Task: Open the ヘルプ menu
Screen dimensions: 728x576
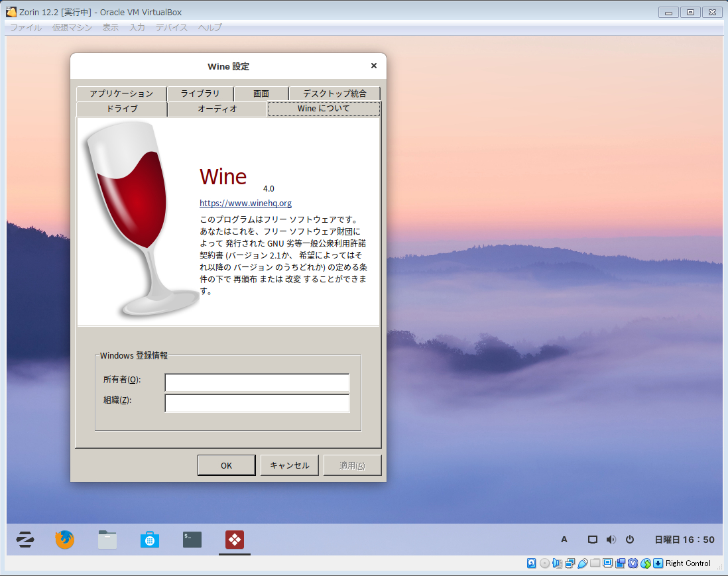Action: 210,27
